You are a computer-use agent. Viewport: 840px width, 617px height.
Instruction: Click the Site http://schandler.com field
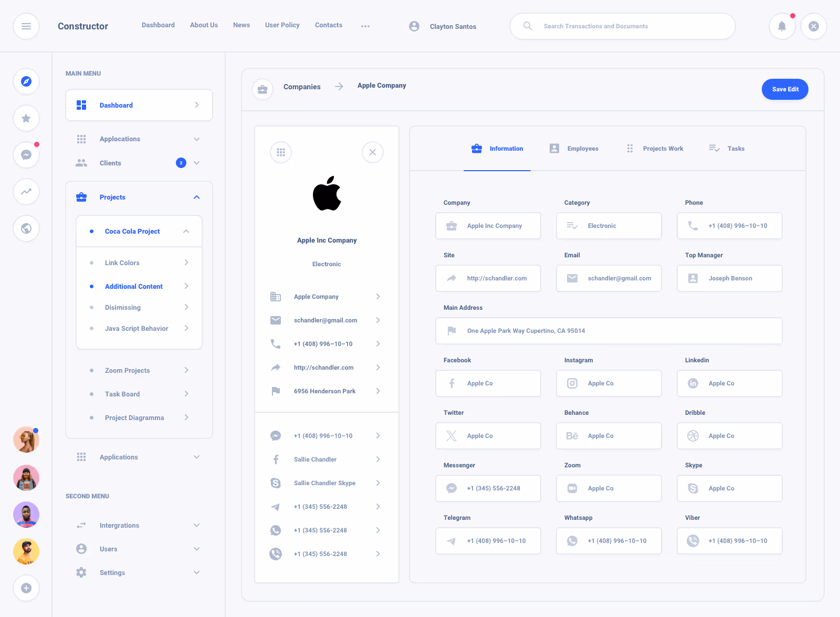coord(488,278)
